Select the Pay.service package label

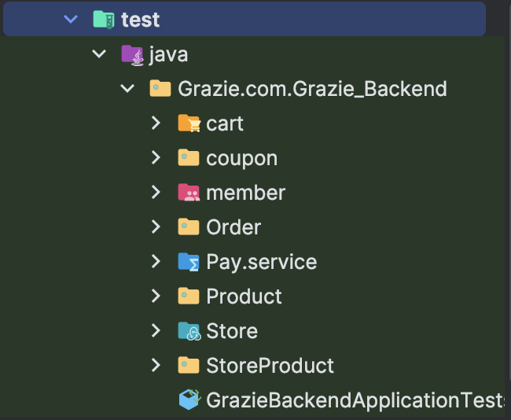point(261,262)
